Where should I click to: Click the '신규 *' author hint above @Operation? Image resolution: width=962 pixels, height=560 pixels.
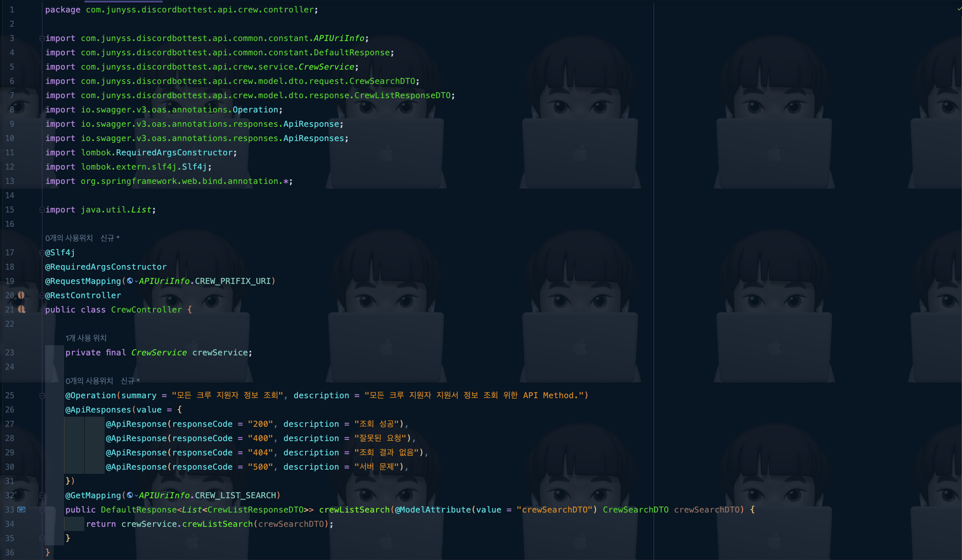[x=130, y=381]
